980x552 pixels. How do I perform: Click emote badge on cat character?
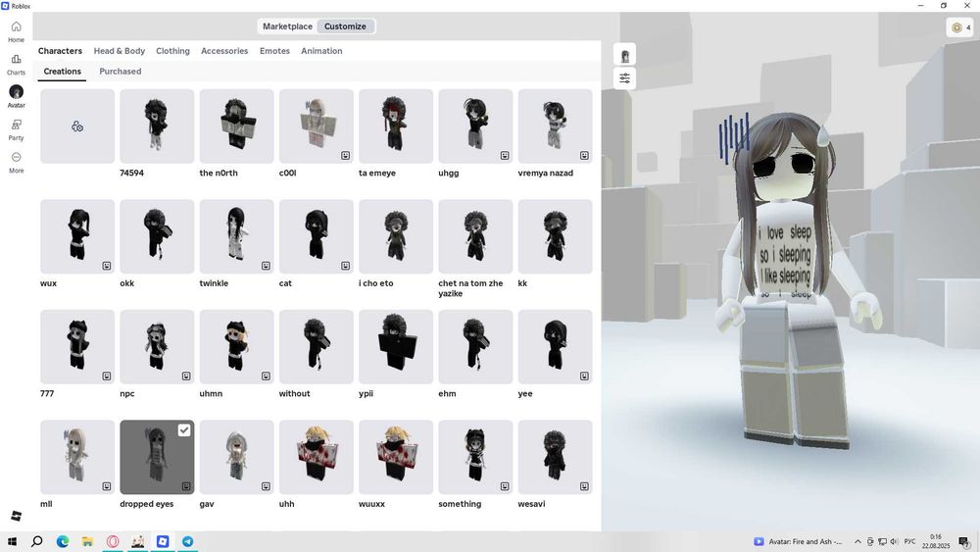pyautogui.click(x=346, y=266)
